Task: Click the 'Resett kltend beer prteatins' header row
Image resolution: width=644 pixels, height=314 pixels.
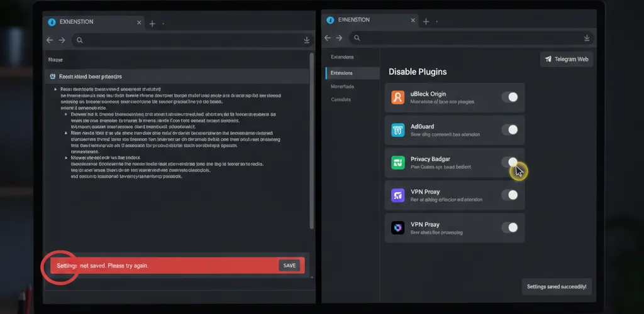Action: pyautogui.click(x=177, y=77)
